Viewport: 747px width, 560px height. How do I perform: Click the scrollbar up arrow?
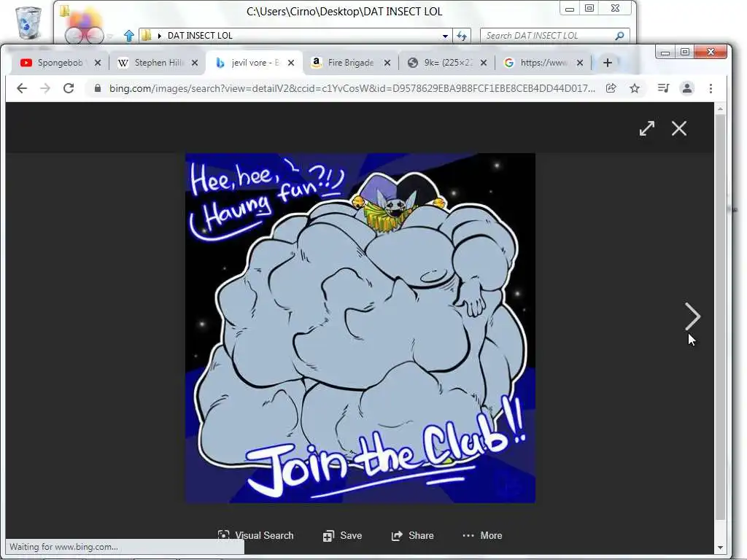[720, 109]
